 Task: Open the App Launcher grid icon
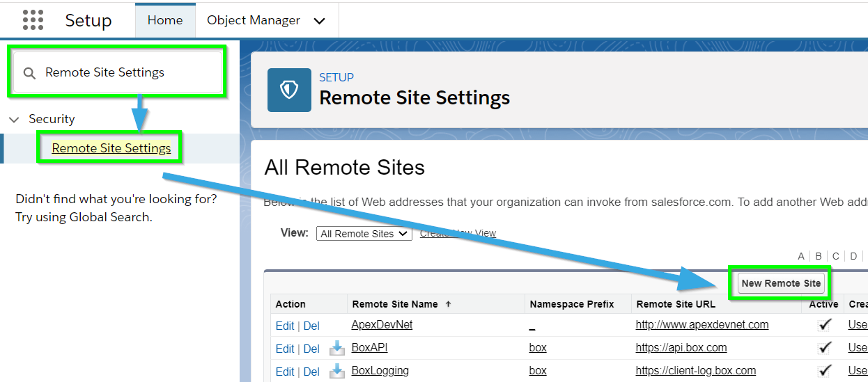[33, 20]
